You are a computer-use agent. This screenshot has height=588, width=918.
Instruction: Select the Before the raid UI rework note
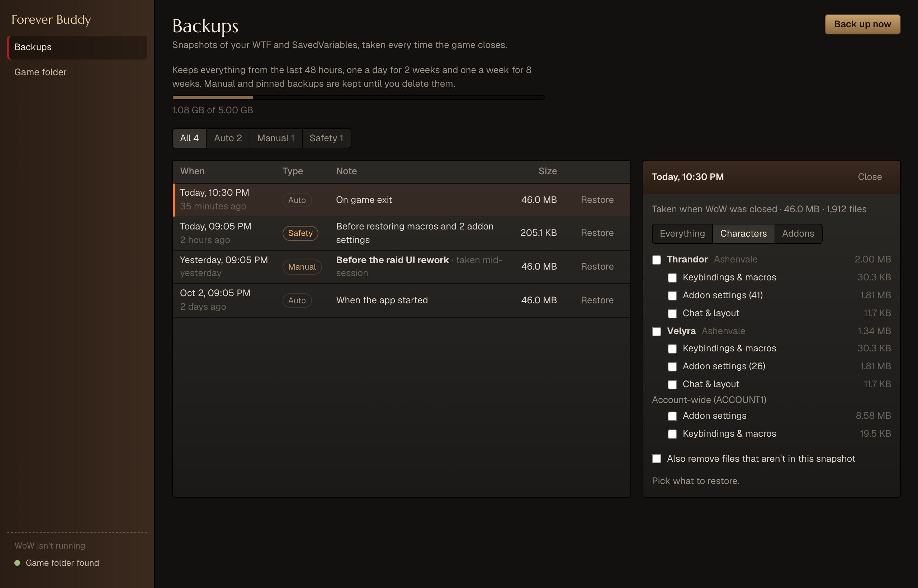[x=392, y=260]
